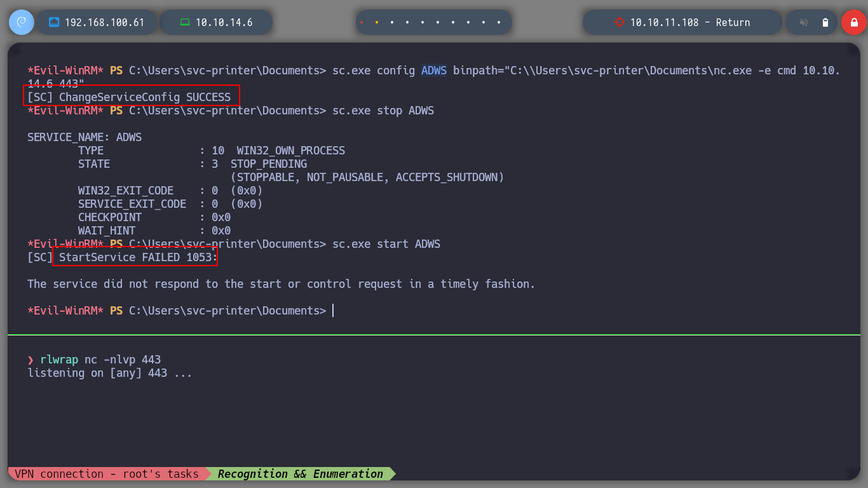Switch to the yellow workspace dot
The height and width of the screenshot is (488, 868).
(377, 22)
